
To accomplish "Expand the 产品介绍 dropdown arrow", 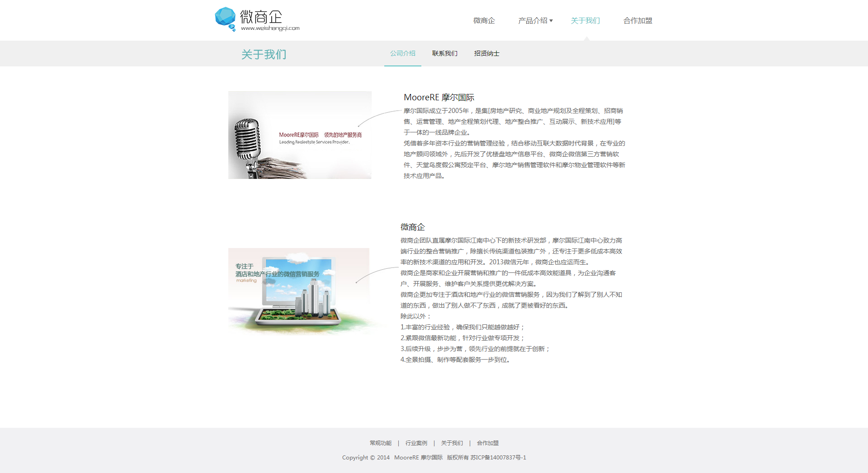I will pos(551,21).
